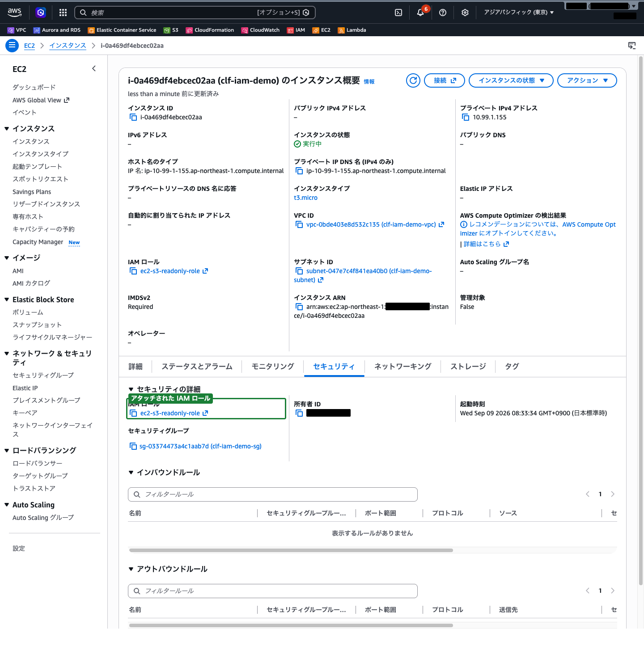Open VPC favorite shortcut
The image size is (644, 646).
point(17,30)
